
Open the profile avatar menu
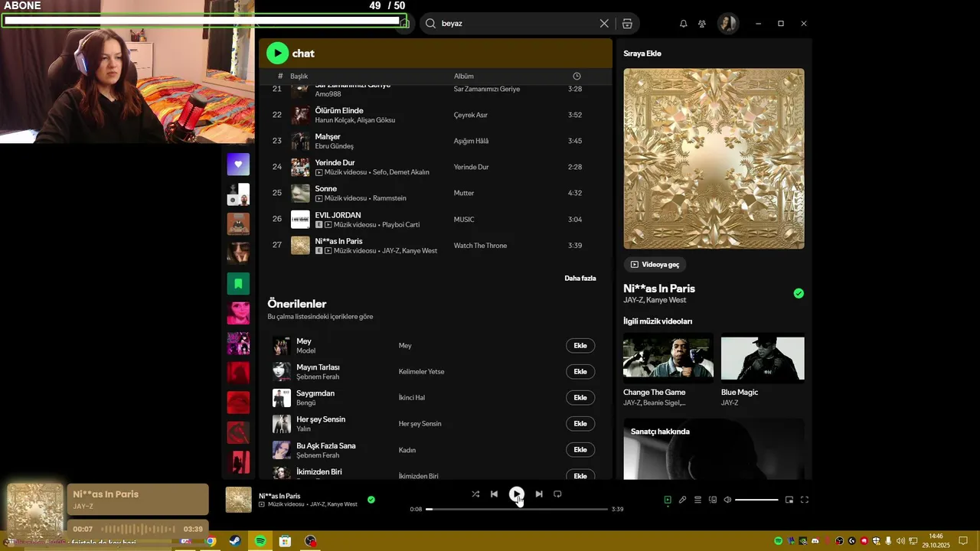[727, 24]
